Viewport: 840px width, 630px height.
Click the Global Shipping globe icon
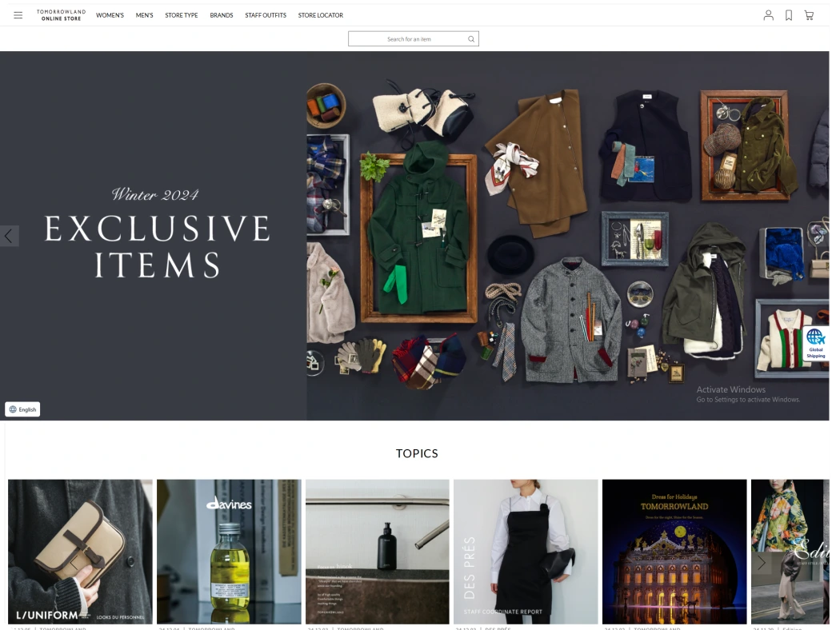(x=815, y=338)
